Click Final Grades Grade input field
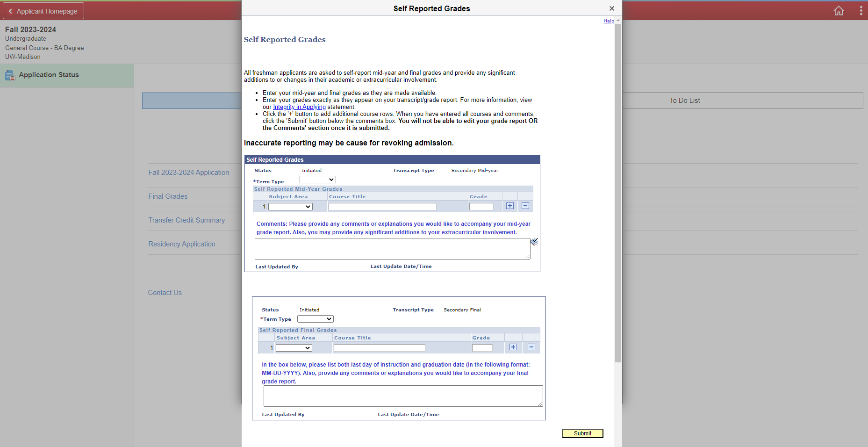The height and width of the screenshot is (447, 868). [482, 348]
